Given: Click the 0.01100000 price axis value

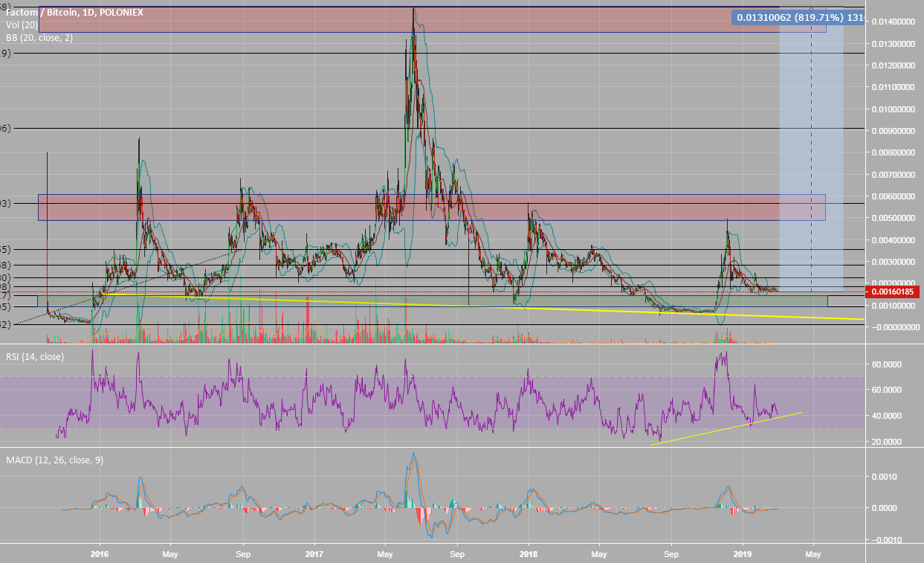Looking at the screenshot, I should [892, 87].
